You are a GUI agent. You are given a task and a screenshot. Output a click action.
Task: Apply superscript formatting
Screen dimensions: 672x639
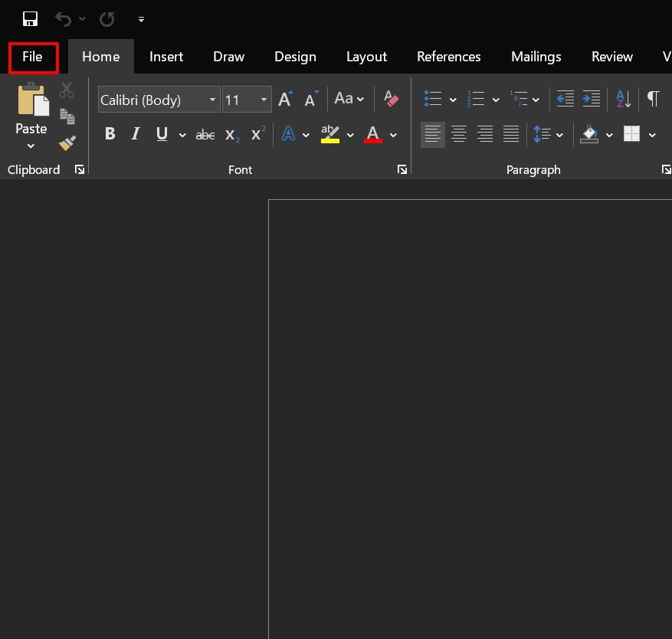click(257, 133)
